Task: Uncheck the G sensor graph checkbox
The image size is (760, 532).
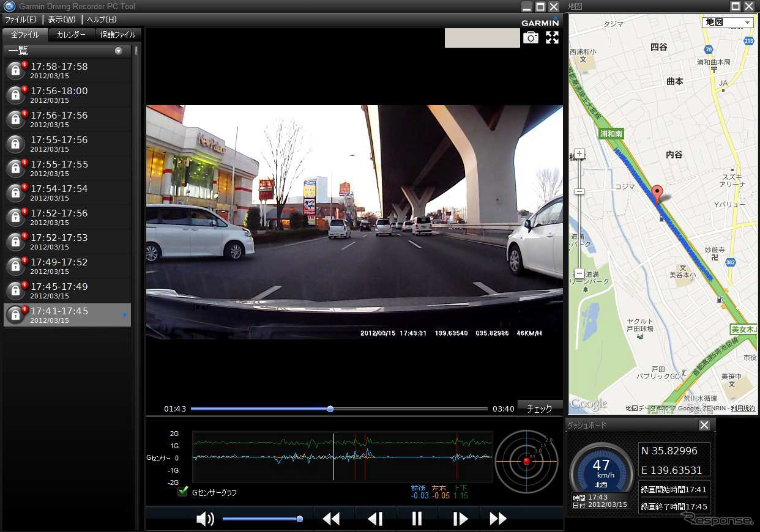Action: [182, 492]
